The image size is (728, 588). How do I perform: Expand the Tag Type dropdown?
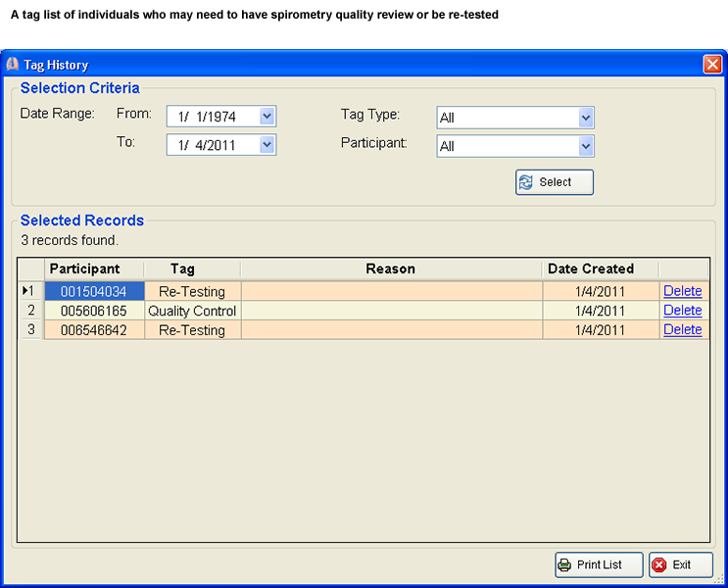pos(586,118)
